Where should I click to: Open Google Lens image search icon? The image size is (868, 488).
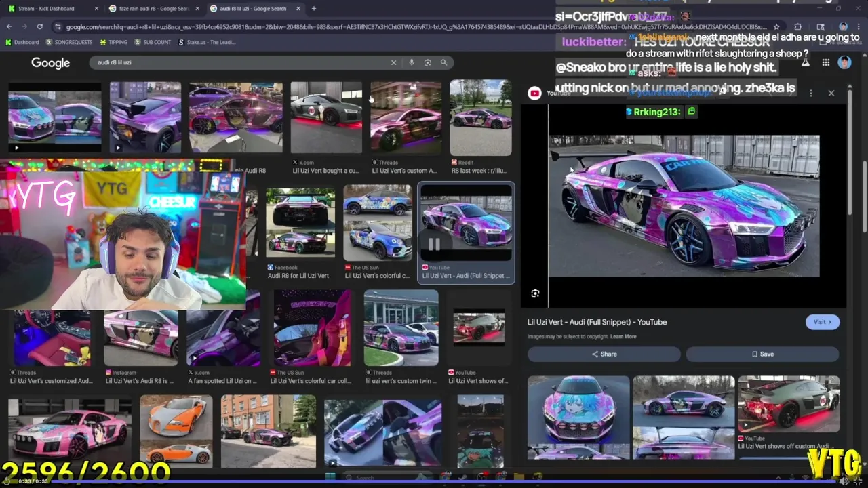tap(427, 62)
